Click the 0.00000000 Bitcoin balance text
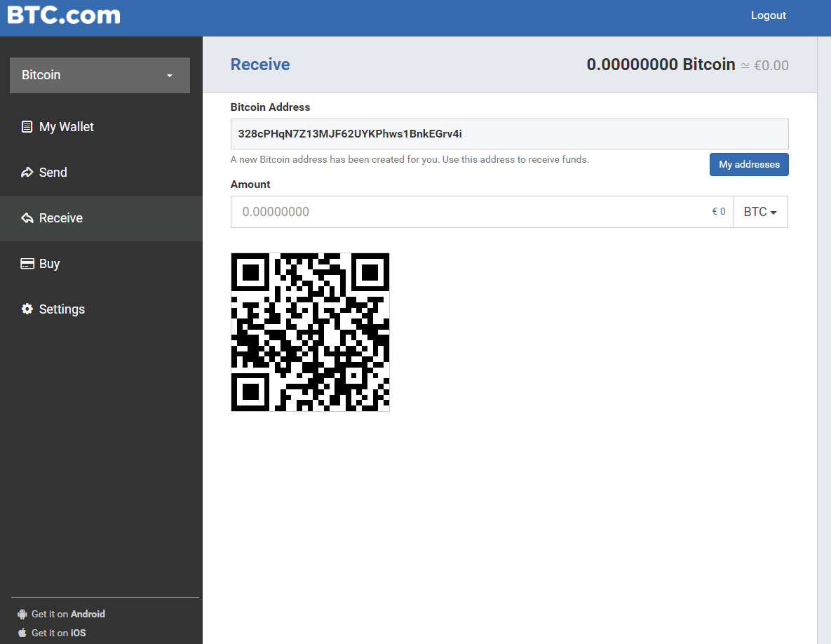Screen dimensions: 831x644 coord(661,65)
